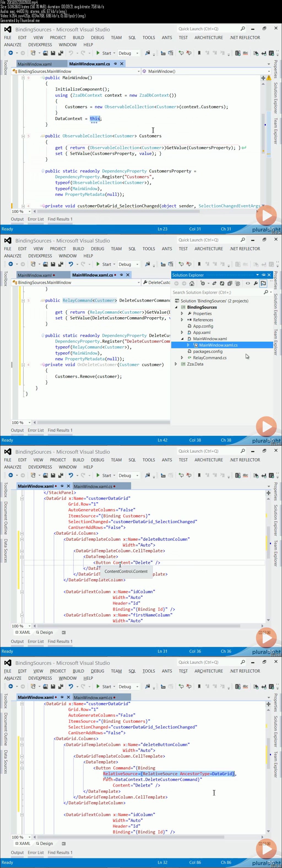Screen dimensions: 282x868
Task: Collapse the MainWindow.xaml tree node
Action: click(182, 339)
